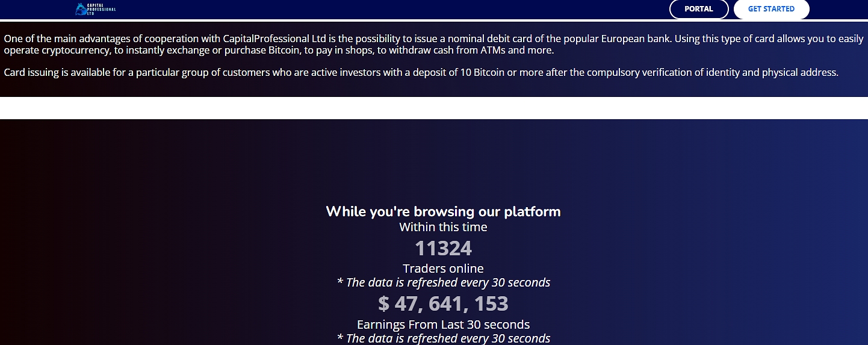Image resolution: width=868 pixels, height=345 pixels.
Task: Click "Earnings From Last 30 seconds" label
Action: pos(443,325)
